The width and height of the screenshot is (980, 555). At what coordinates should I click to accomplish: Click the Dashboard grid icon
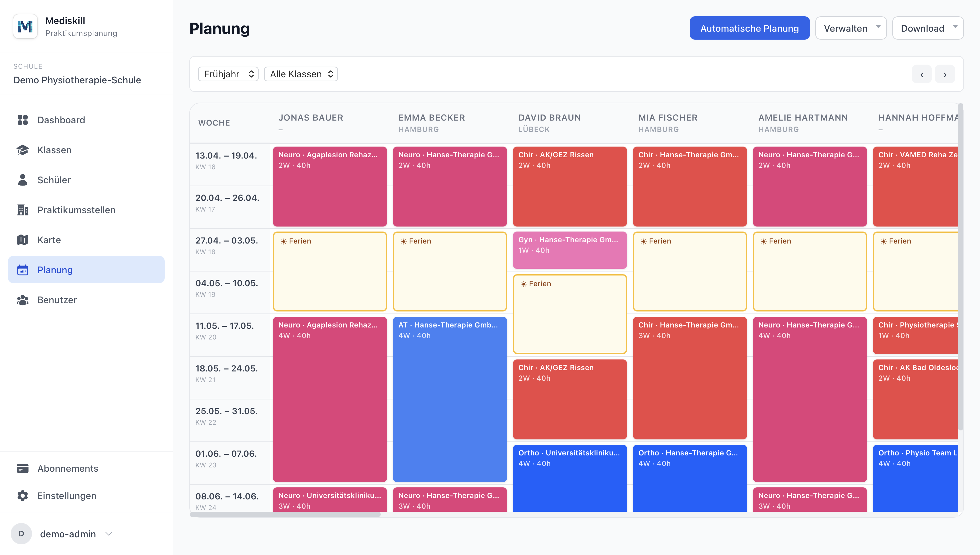[22, 120]
